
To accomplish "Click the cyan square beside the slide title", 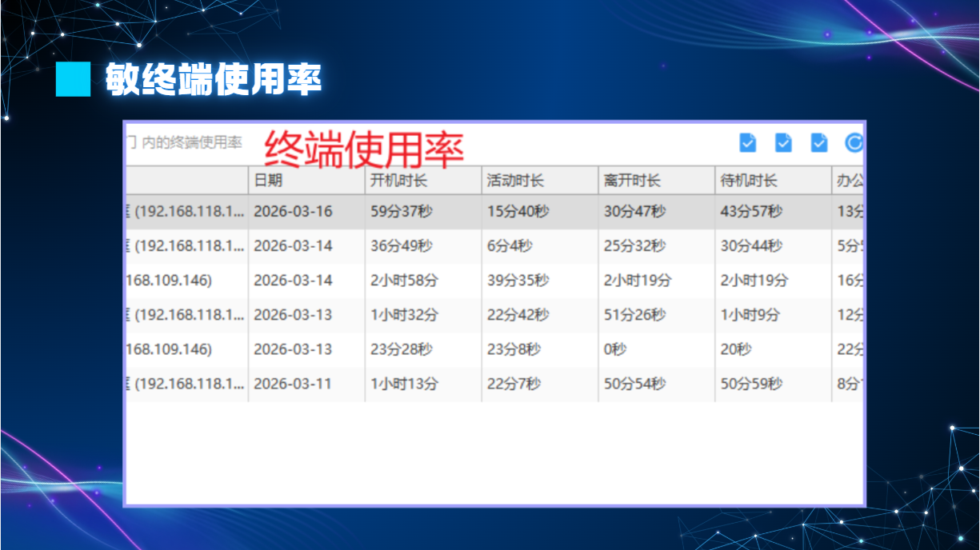I will tap(73, 79).
